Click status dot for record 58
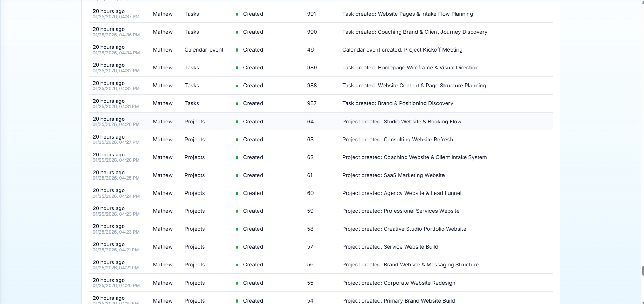644x304 pixels. click(237, 229)
